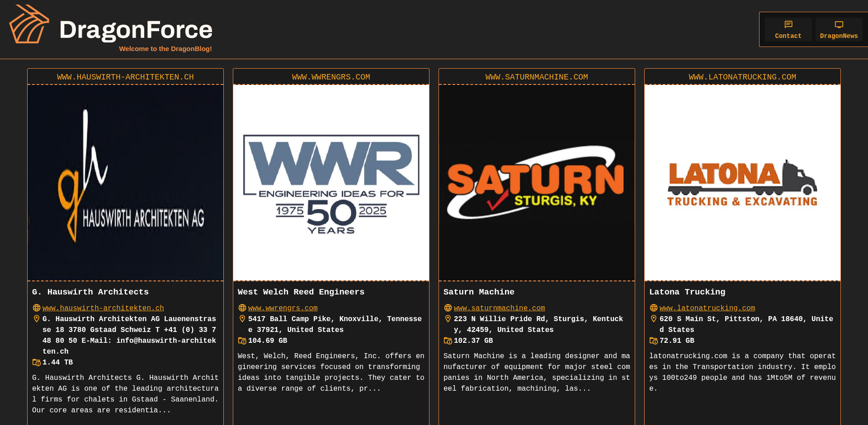Follow the www.saturnmachine.com link
This screenshot has width=868, height=425.
[499, 308]
